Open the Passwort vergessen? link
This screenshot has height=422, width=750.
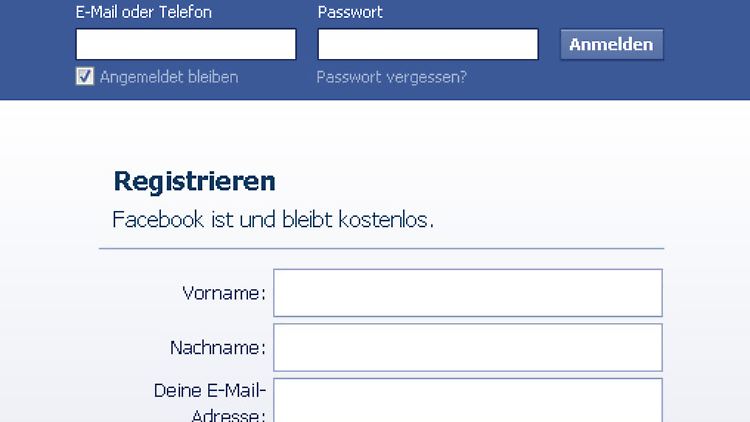click(391, 77)
